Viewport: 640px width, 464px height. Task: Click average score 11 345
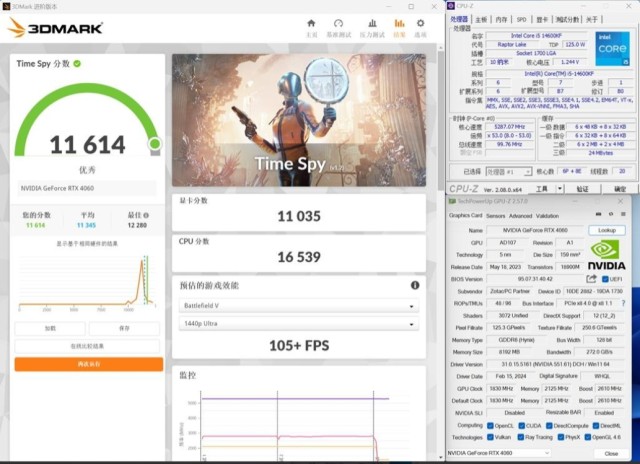tap(87, 225)
